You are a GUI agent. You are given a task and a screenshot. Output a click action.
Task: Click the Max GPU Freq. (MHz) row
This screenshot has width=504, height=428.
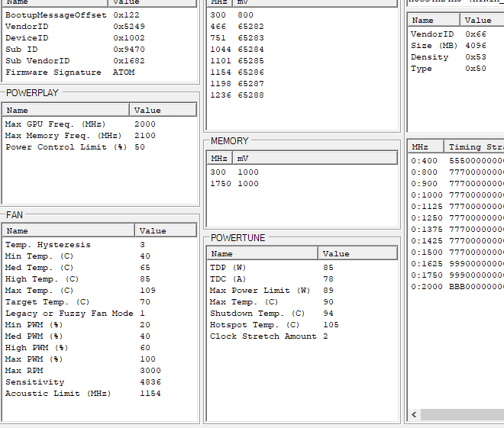coord(100,124)
